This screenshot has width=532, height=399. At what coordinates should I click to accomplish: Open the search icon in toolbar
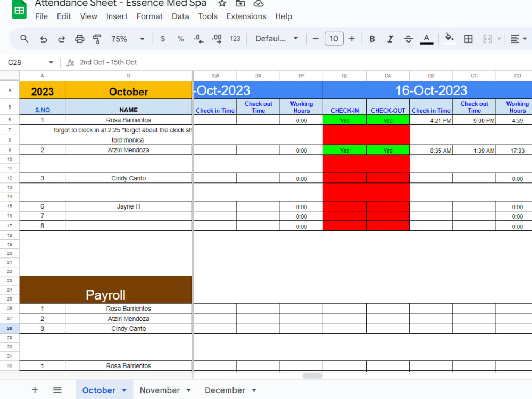24,39
